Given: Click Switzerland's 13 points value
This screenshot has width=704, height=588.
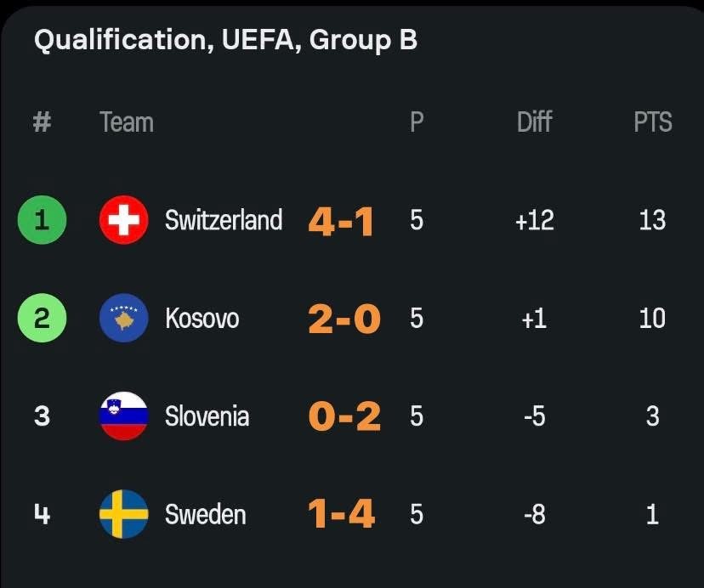Looking at the screenshot, I should (x=652, y=220).
